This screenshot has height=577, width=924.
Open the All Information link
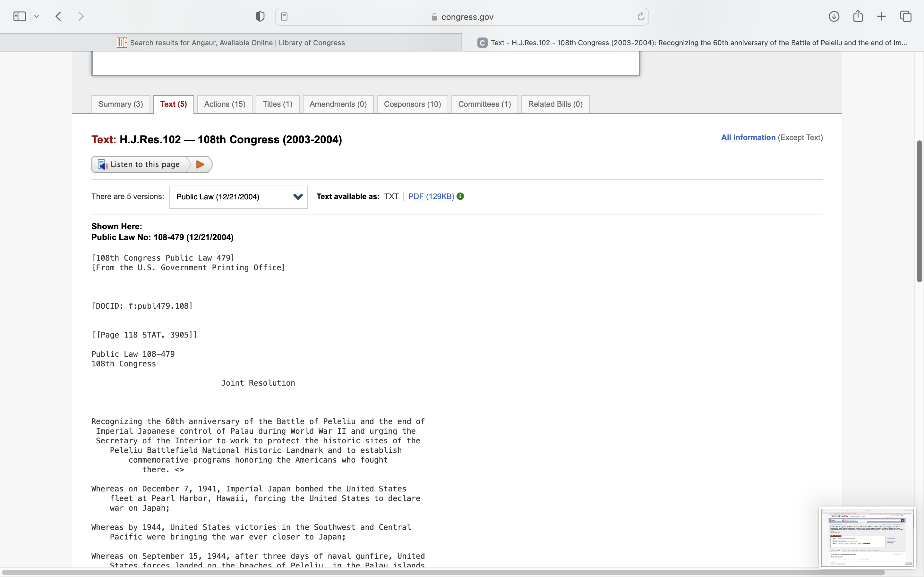pos(748,138)
